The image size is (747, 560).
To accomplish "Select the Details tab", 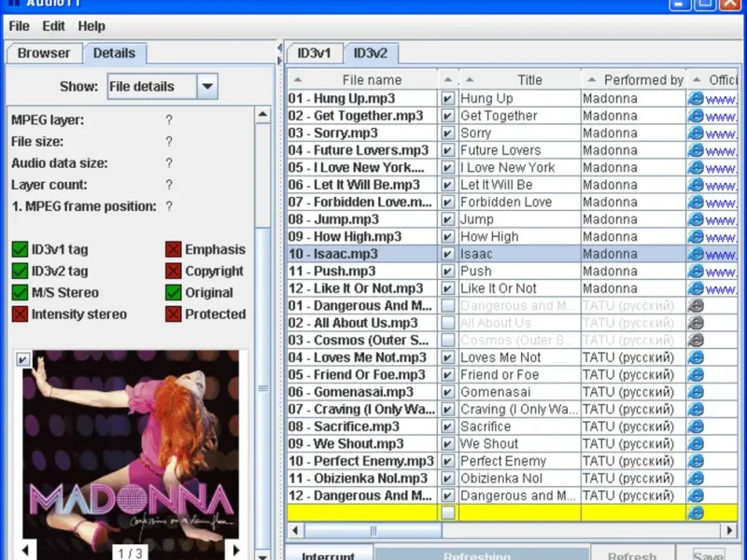I will coord(114,53).
